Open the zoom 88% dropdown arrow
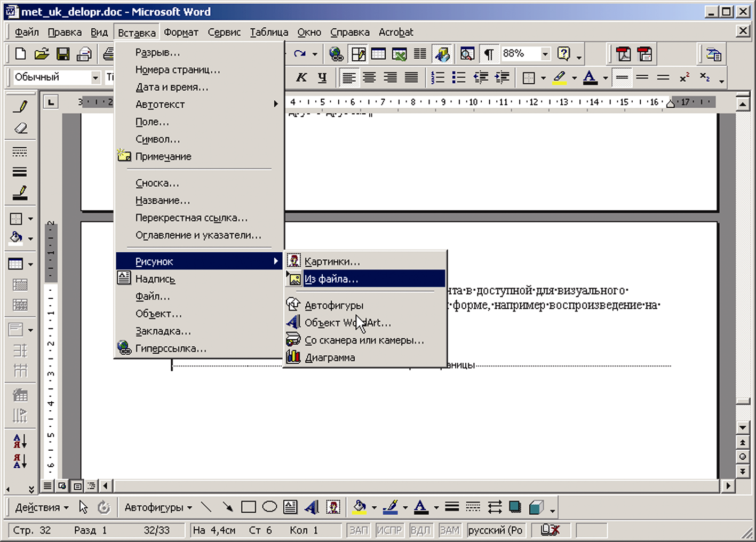 pos(545,54)
